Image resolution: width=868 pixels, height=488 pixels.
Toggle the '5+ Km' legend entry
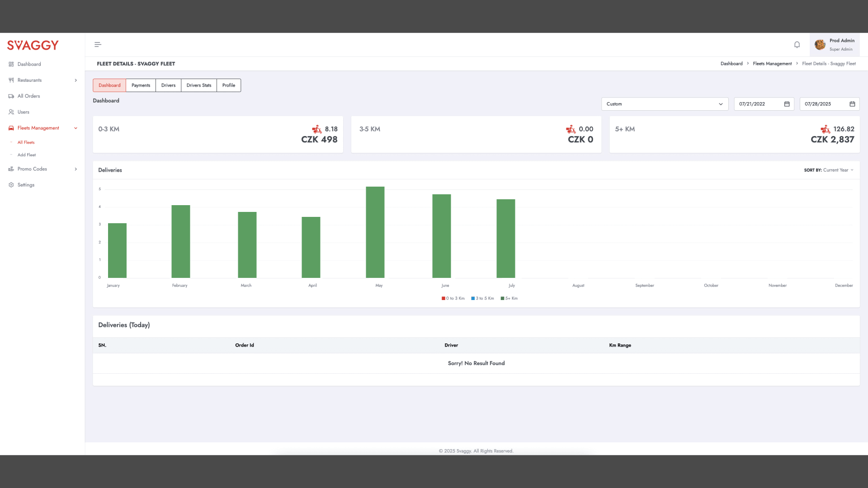coord(509,298)
